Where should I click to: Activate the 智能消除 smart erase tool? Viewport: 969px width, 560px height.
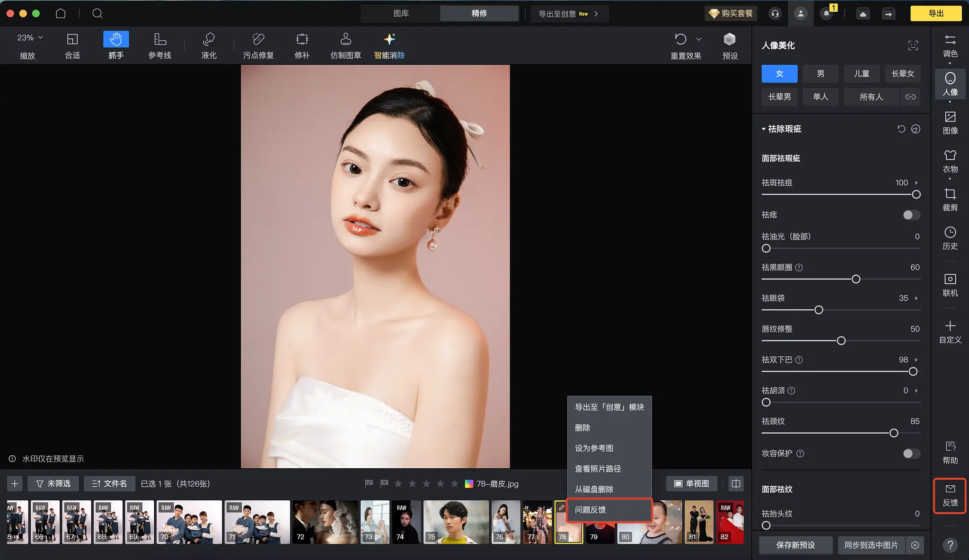pyautogui.click(x=389, y=45)
